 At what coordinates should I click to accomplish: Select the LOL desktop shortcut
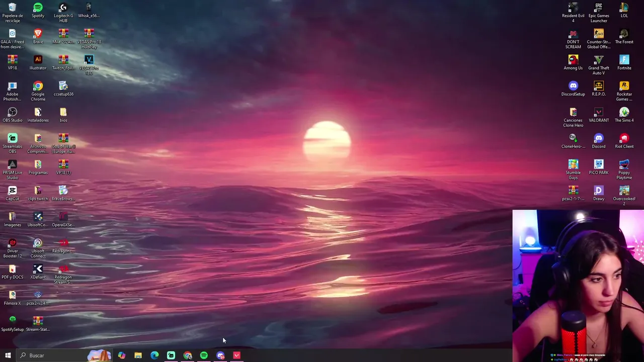tap(624, 10)
